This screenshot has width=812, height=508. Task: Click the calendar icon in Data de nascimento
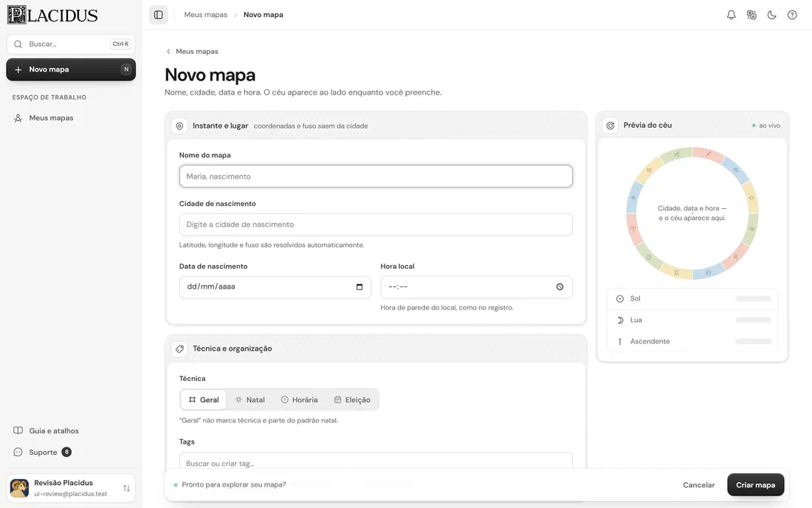pyautogui.click(x=359, y=287)
